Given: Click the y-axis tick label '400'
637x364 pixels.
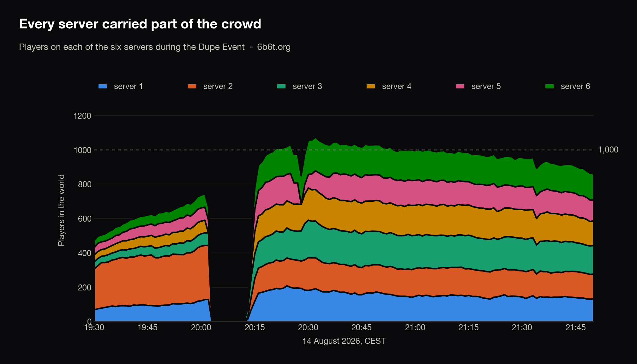Looking at the screenshot, I should point(84,253).
